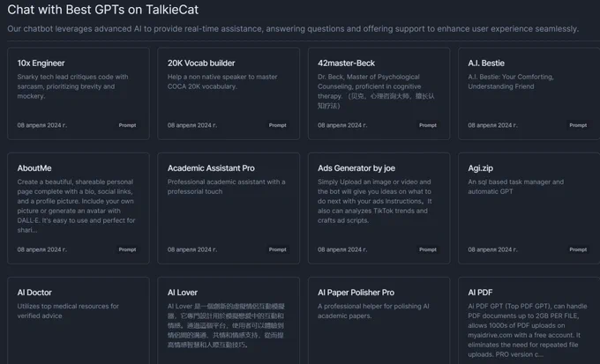Click the 'Snarky tech lead critiques code' description
600x364 pixels.
pyautogui.click(x=72, y=86)
